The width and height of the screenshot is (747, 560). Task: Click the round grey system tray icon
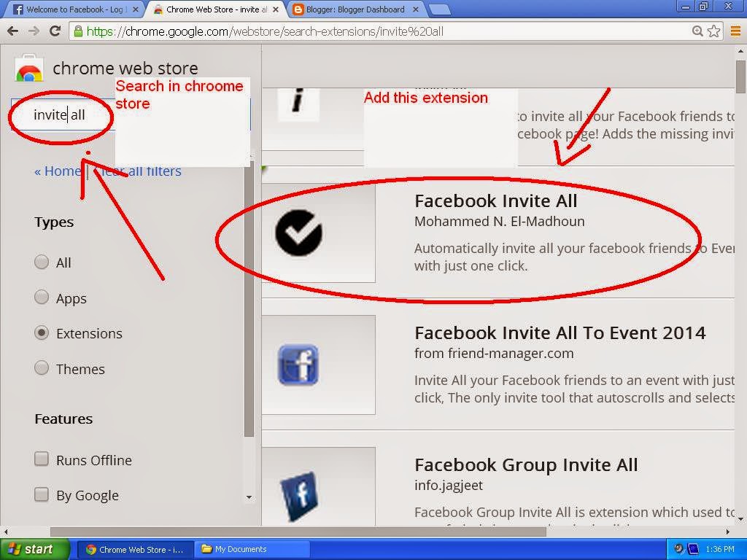point(679,549)
